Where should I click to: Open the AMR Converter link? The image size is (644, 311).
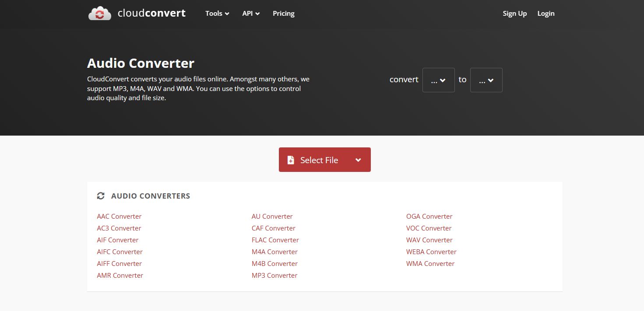click(120, 276)
